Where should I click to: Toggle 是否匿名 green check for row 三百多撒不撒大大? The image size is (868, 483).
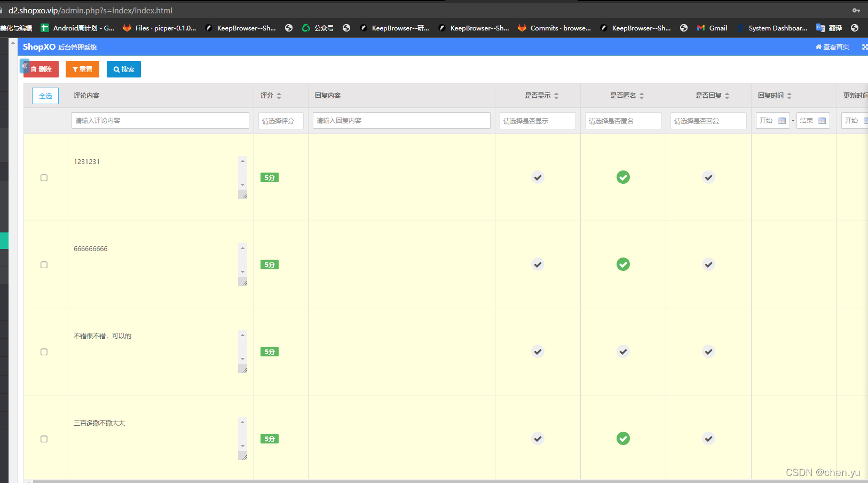623,439
